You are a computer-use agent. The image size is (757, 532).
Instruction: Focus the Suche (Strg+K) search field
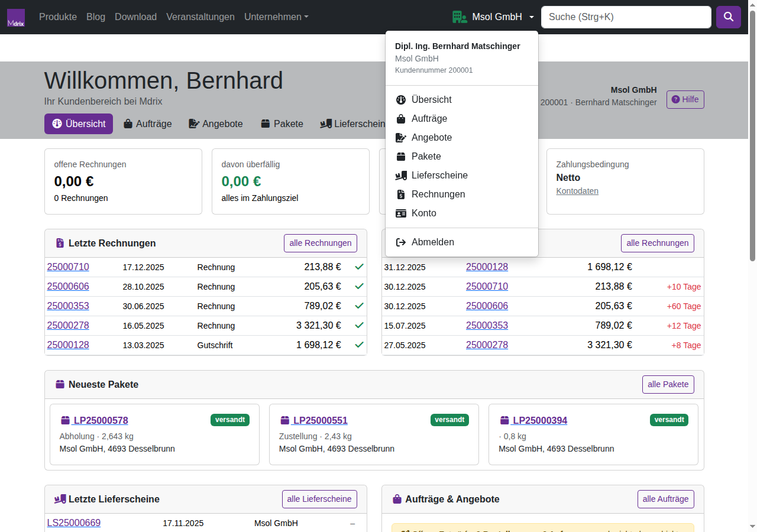[x=626, y=17]
